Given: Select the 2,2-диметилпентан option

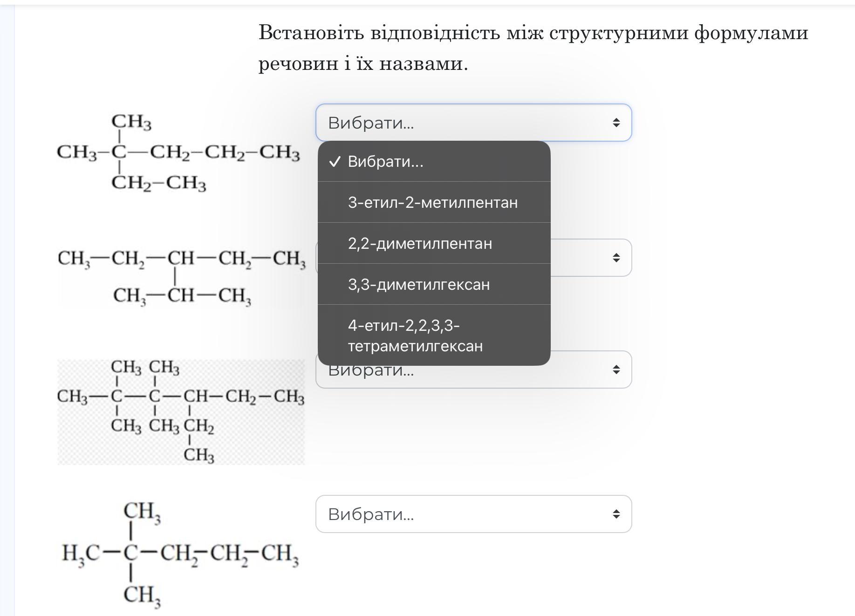Looking at the screenshot, I should 420,244.
